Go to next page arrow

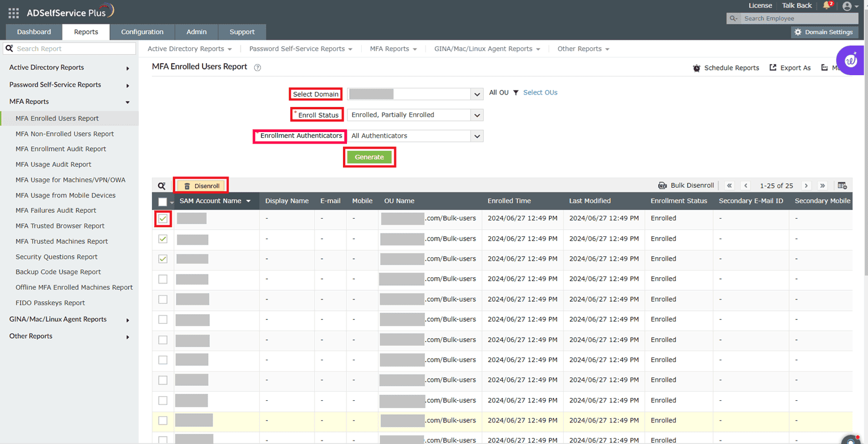(806, 186)
